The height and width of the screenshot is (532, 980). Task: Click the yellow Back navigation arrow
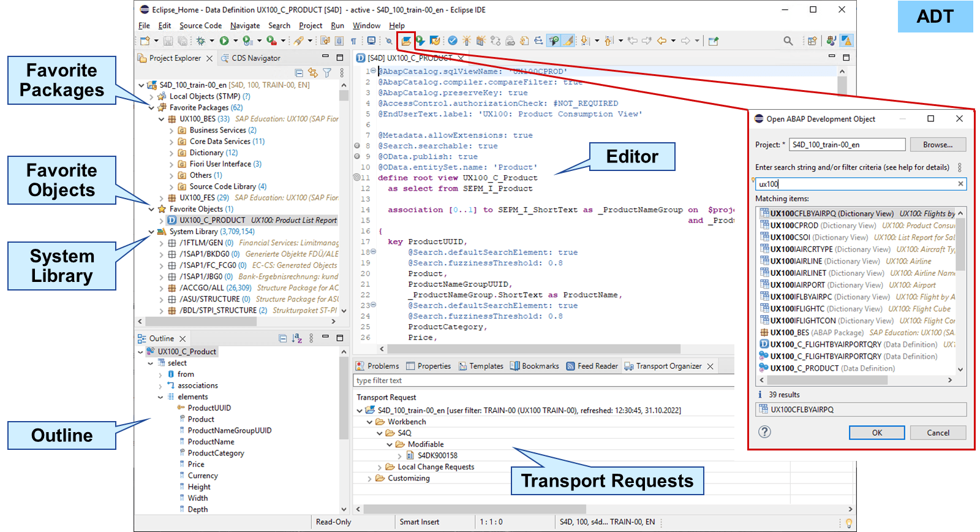coord(661,40)
